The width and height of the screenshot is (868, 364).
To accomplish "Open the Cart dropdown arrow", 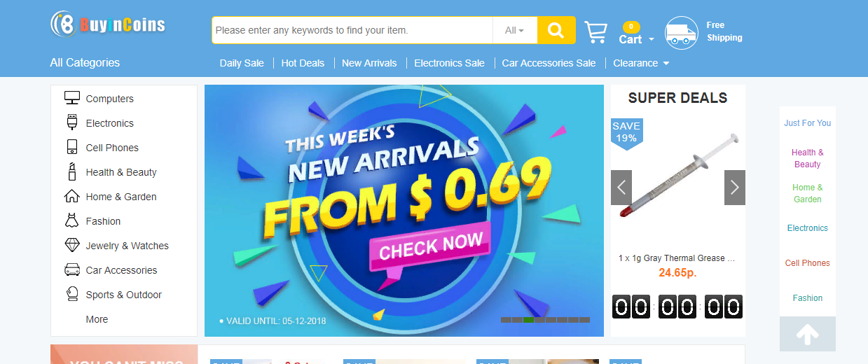I will coord(652,40).
